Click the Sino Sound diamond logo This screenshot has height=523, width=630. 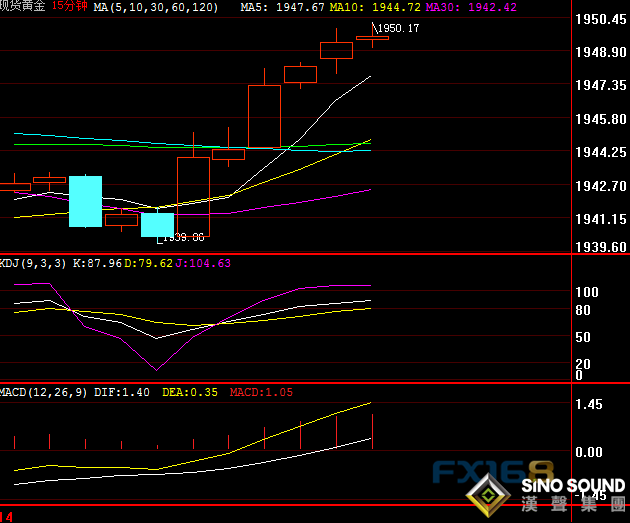491,492
